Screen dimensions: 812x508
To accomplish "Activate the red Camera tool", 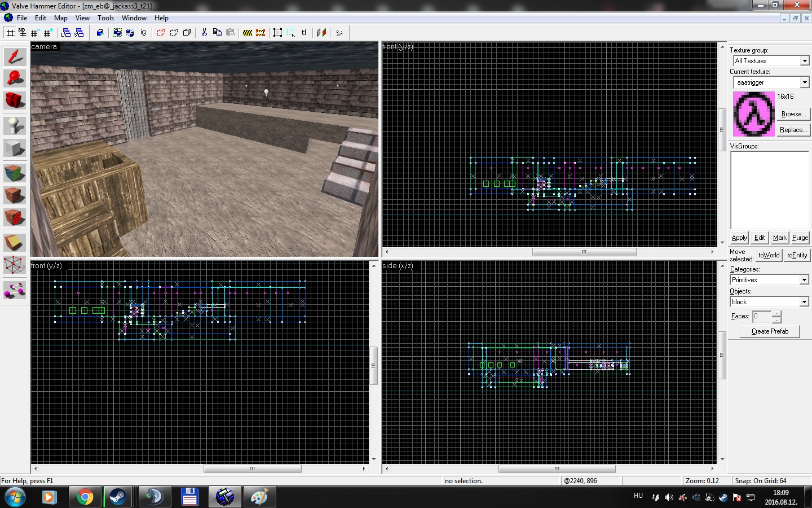I will pos(15,100).
